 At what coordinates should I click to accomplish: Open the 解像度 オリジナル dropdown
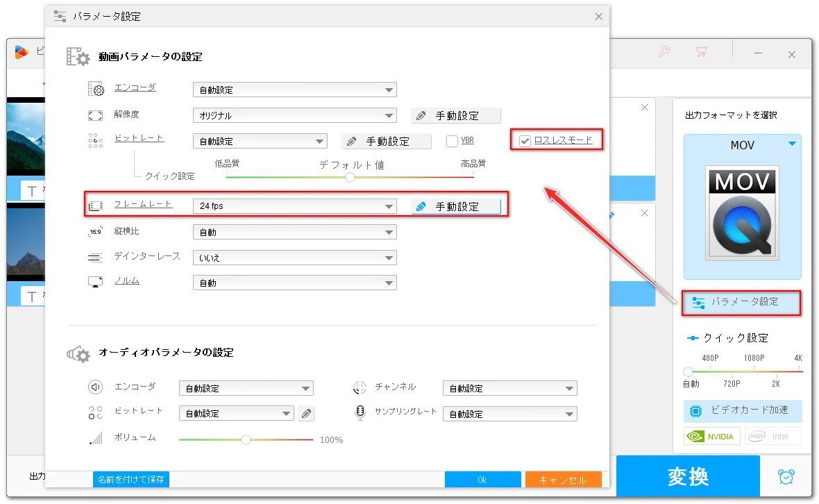click(x=294, y=115)
